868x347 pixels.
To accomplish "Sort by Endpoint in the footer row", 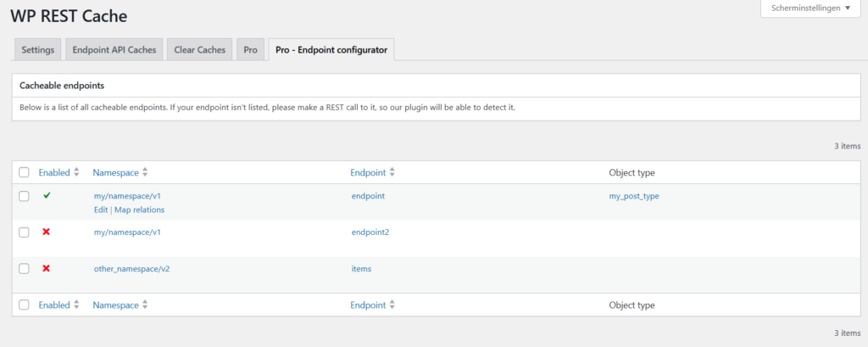I will pyautogui.click(x=368, y=305).
